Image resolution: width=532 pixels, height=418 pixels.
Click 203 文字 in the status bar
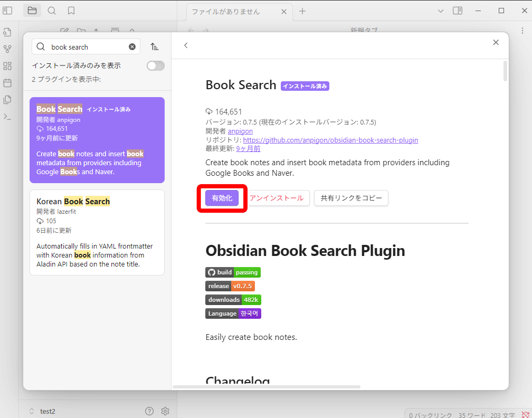tap(503, 415)
